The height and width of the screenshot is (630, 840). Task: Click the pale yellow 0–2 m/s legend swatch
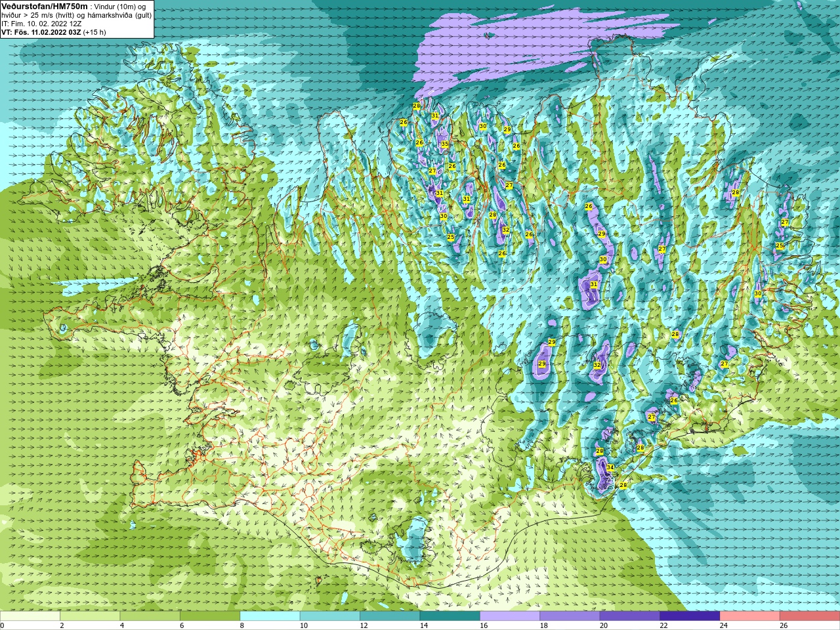30,616
